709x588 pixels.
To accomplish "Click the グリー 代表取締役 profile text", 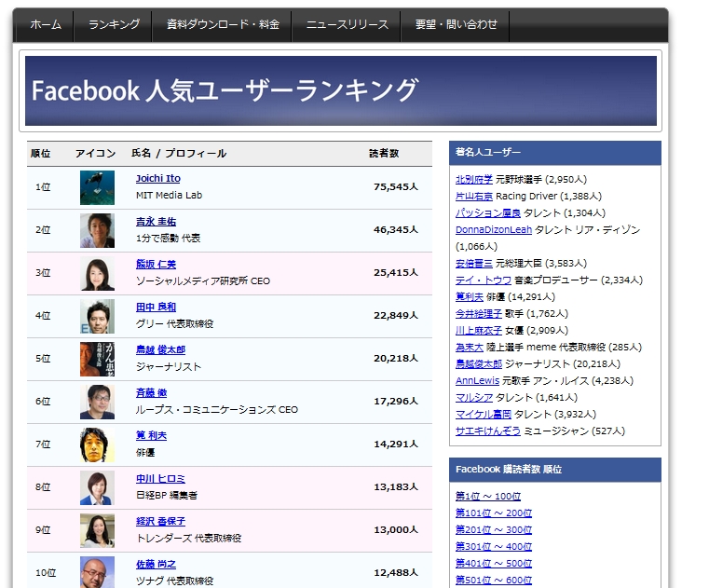I will click(x=174, y=324).
